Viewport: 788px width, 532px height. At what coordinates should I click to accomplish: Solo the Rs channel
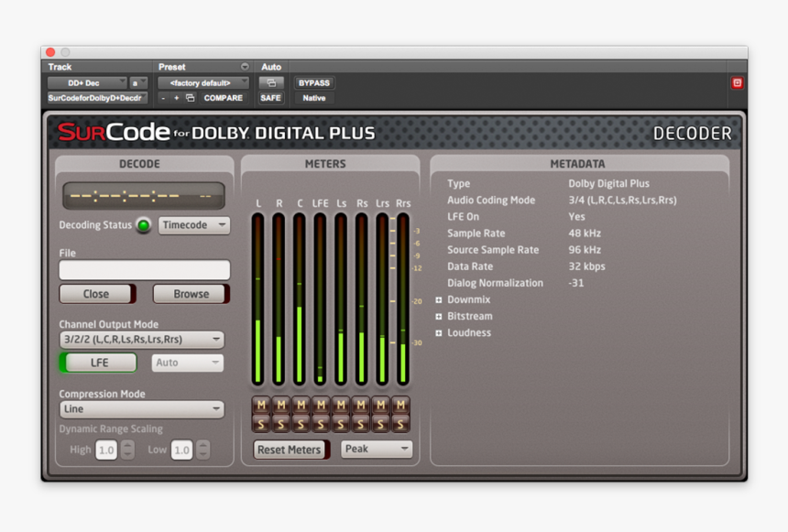coord(360,424)
